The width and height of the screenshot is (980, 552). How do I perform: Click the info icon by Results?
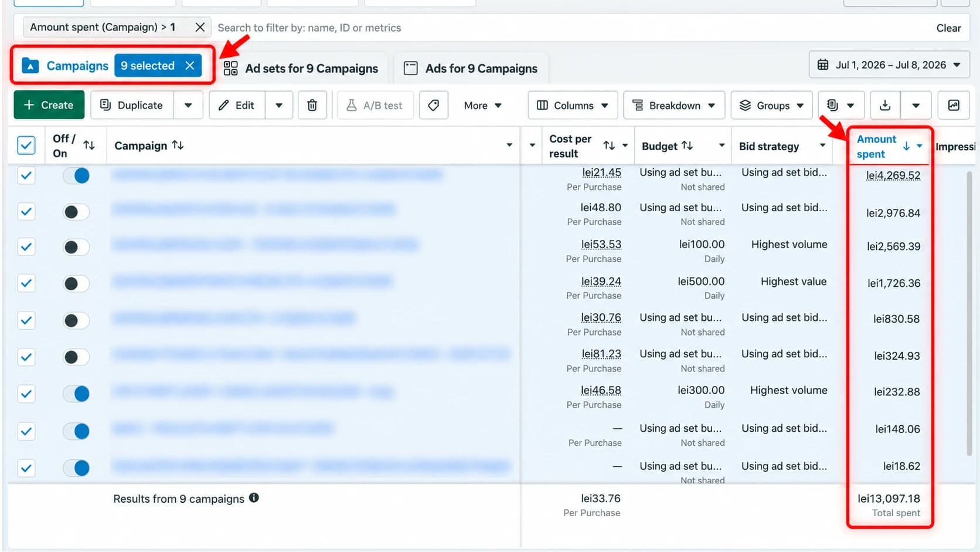[254, 497]
